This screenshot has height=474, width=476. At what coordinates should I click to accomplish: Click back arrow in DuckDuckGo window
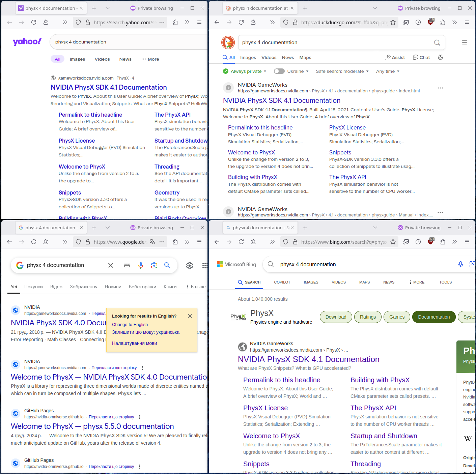click(217, 22)
